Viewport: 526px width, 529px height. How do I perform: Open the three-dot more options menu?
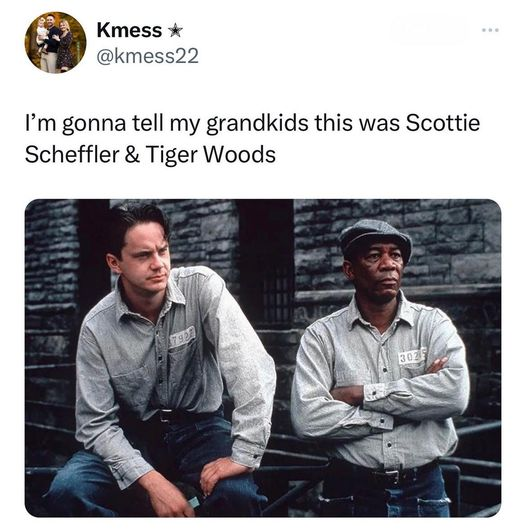click(490, 30)
